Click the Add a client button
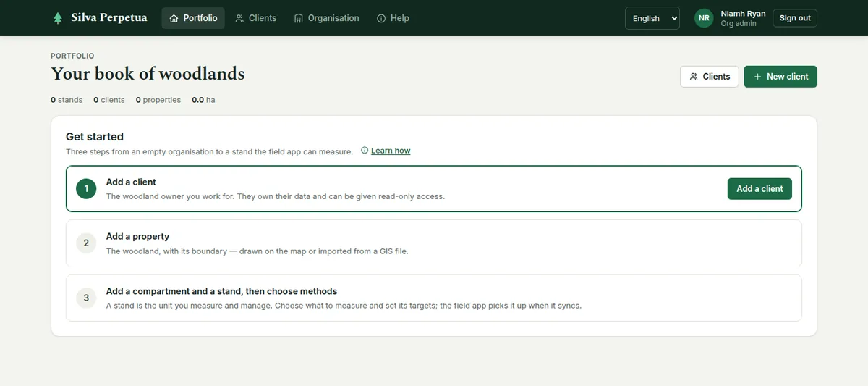Viewport: 868px width, 386px height. (x=759, y=189)
